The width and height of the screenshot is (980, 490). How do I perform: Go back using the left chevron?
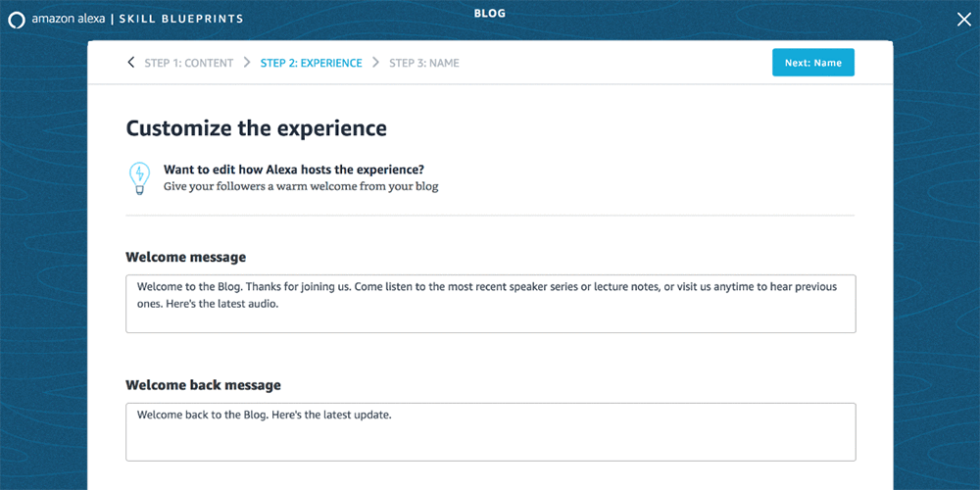[x=130, y=62]
